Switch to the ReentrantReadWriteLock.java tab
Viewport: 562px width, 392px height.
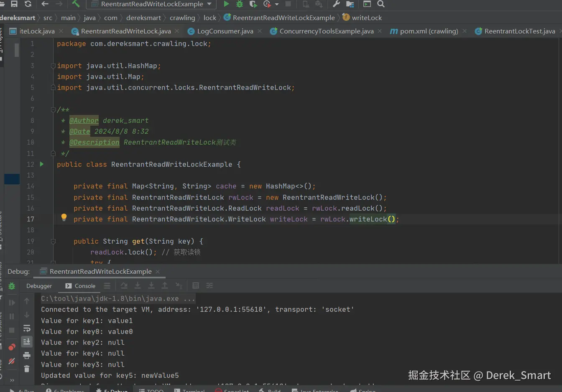tap(126, 31)
